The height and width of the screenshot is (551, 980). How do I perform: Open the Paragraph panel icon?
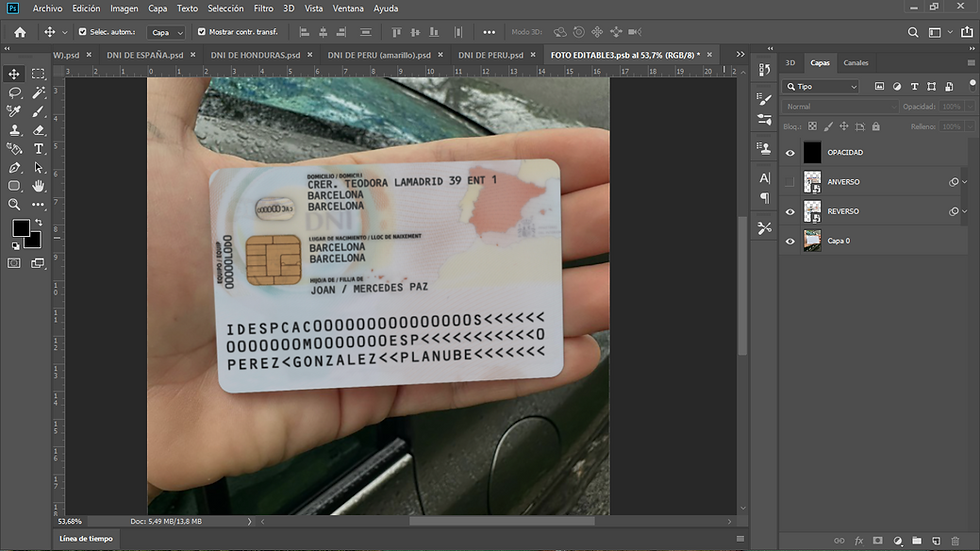pyautogui.click(x=764, y=198)
